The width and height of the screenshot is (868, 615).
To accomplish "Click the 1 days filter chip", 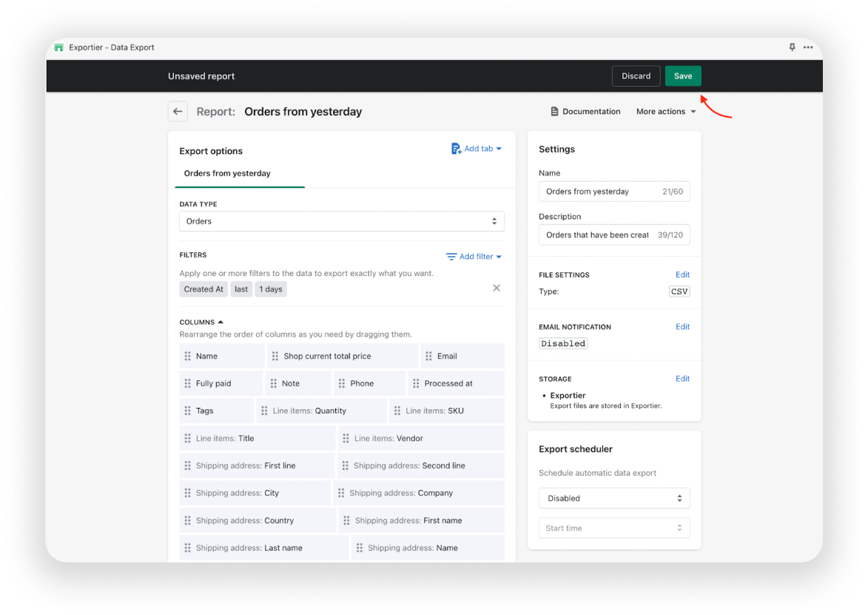I will click(x=271, y=289).
